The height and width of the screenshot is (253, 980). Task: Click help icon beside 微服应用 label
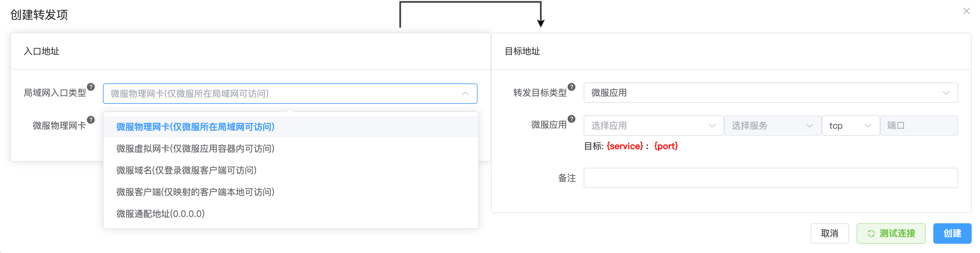[572, 119]
